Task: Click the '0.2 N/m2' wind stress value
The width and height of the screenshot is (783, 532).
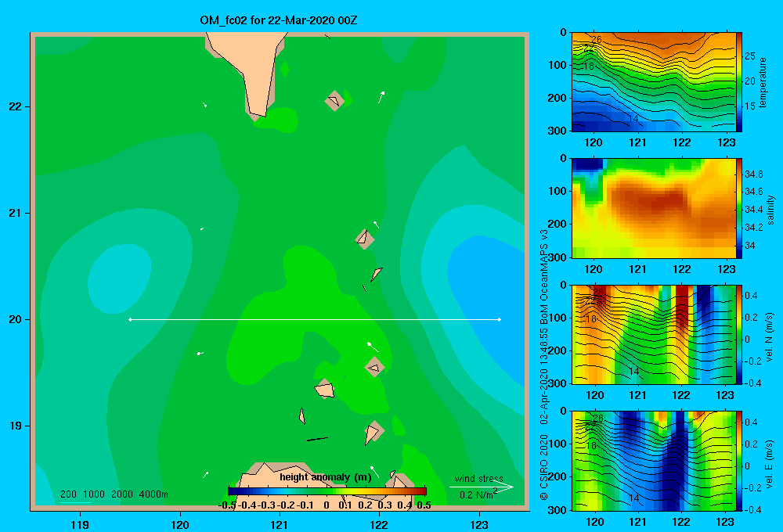Action: [x=478, y=494]
